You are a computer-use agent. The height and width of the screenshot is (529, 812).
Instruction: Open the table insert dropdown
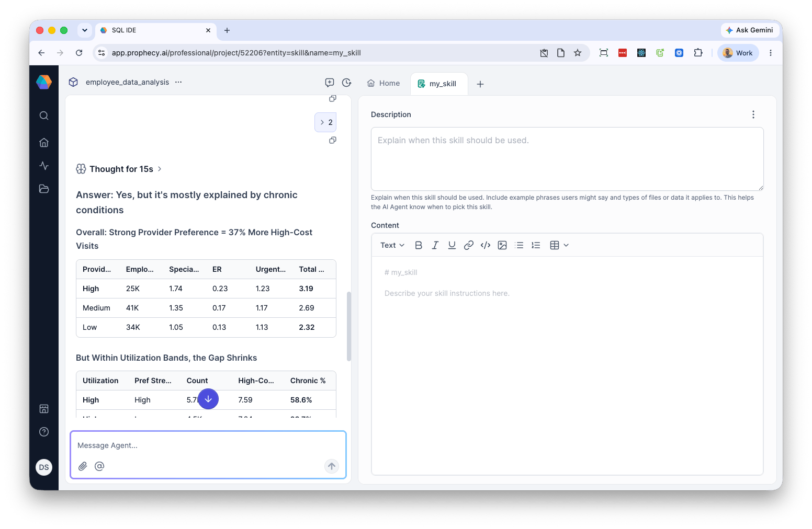point(559,245)
